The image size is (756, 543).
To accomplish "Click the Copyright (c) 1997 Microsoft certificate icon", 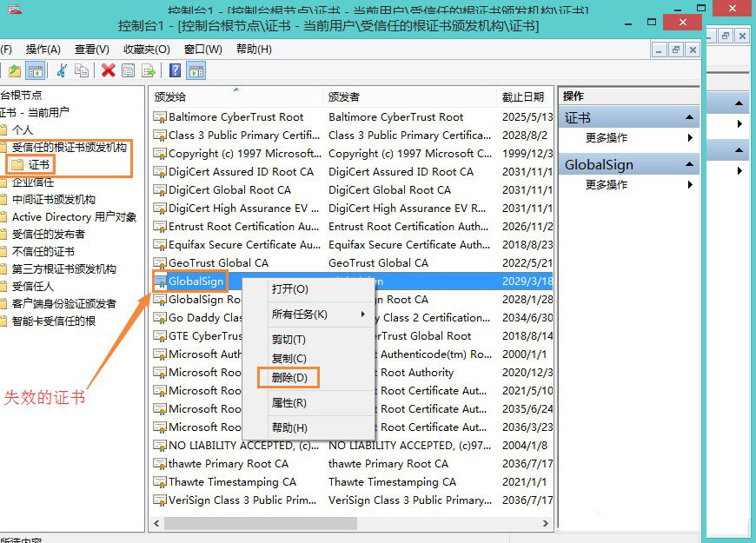I will click(x=160, y=154).
